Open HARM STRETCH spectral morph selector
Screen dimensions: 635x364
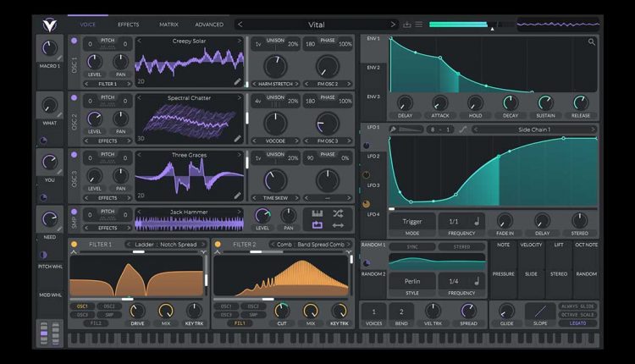(275, 84)
